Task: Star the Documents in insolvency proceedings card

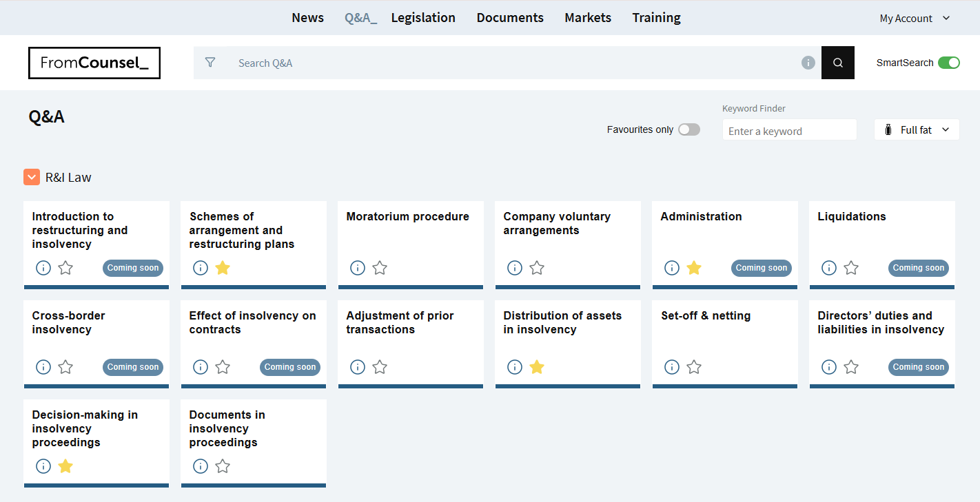Action: point(223,466)
